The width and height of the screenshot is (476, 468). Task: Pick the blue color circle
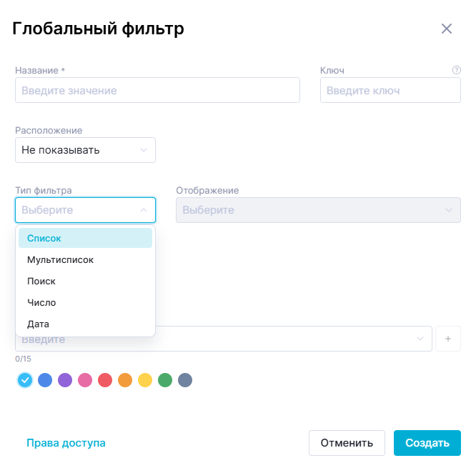click(45, 380)
